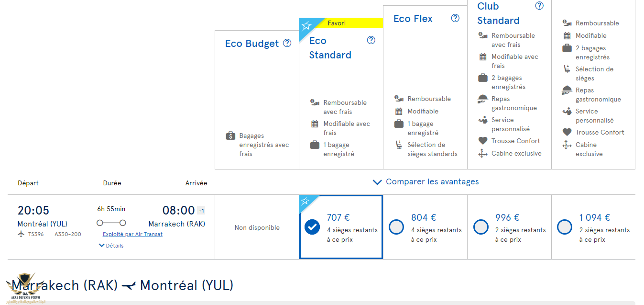Viewport: 644px width, 305px height.
Task: Click the Club Standard help question-mark icon
Action: pyautogui.click(x=539, y=6)
